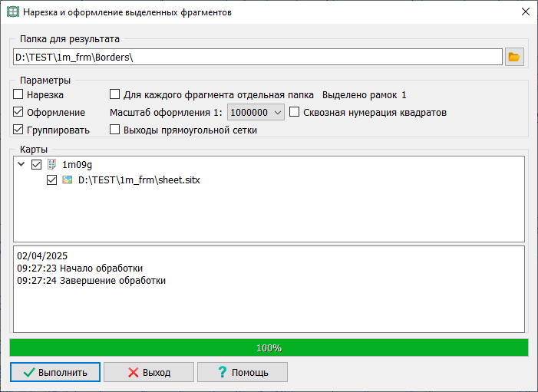The image size is (538, 392).
Task: Click the sheet.sitx map file icon
Action: tap(68, 180)
